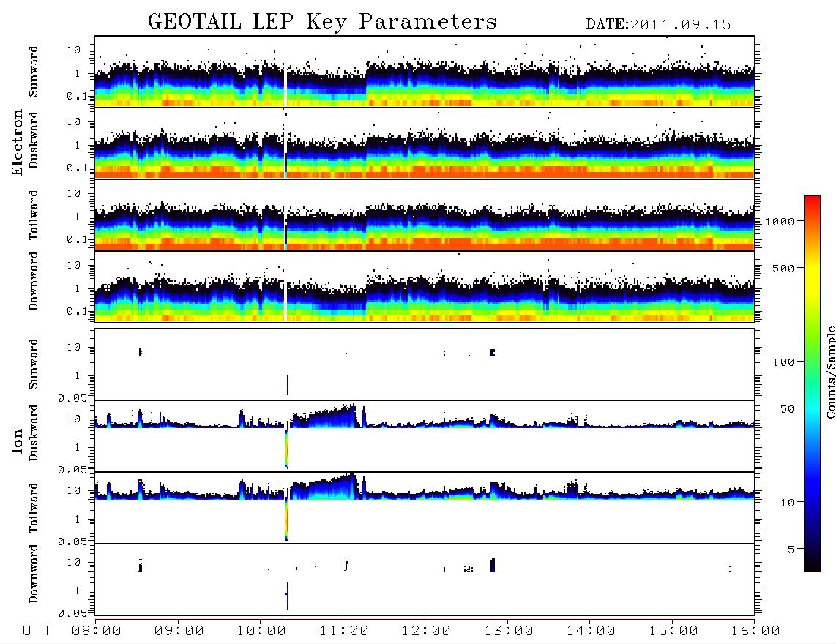Click the '0.05' tick of Ion Dawnward panel
836x644 pixels.
click(72, 613)
